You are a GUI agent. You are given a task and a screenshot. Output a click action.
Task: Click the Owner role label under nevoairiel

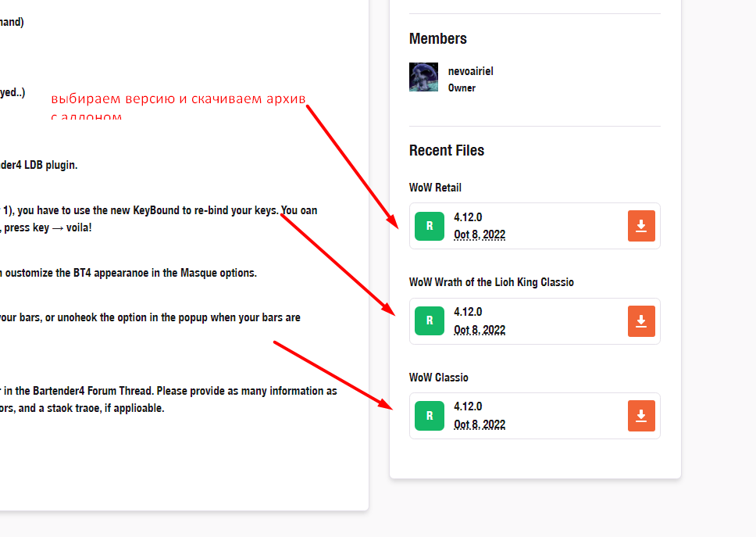point(462,88)
